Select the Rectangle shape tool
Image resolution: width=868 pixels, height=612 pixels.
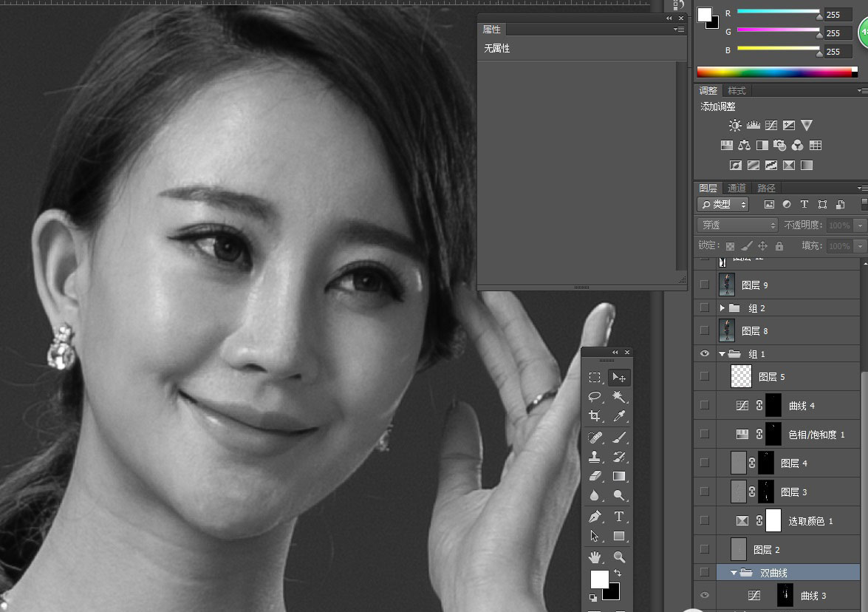619,536
